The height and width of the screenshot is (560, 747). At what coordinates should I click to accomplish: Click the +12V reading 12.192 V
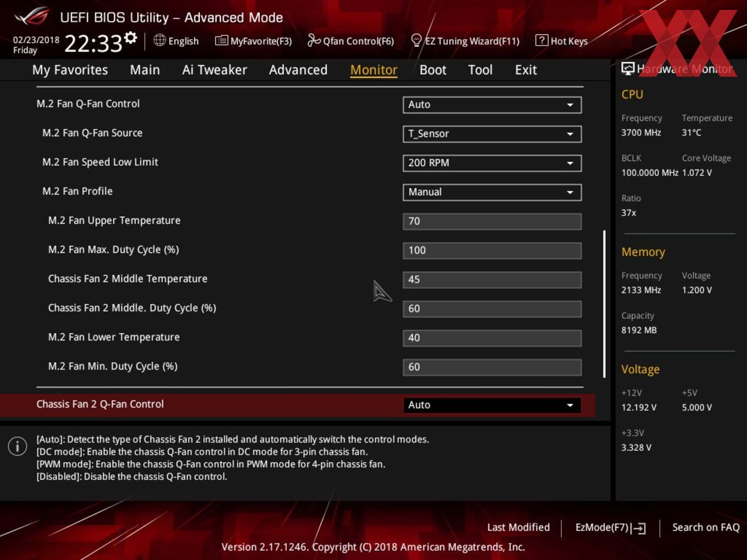639,407
